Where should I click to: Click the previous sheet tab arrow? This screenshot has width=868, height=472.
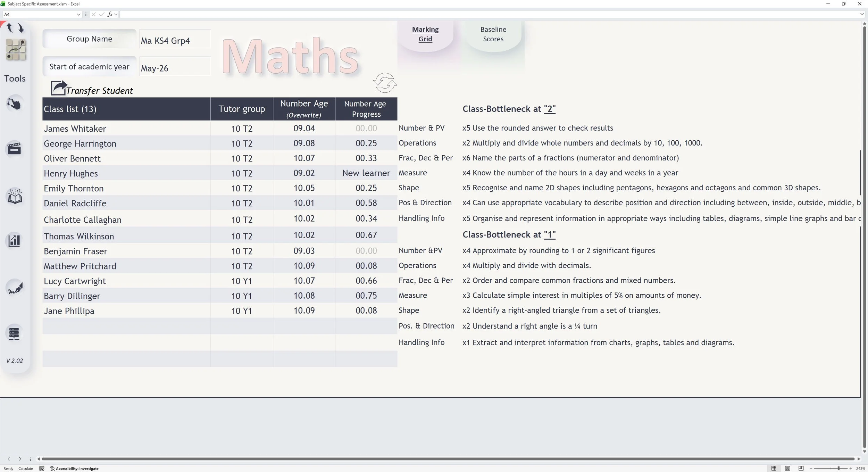pos(9,459)
